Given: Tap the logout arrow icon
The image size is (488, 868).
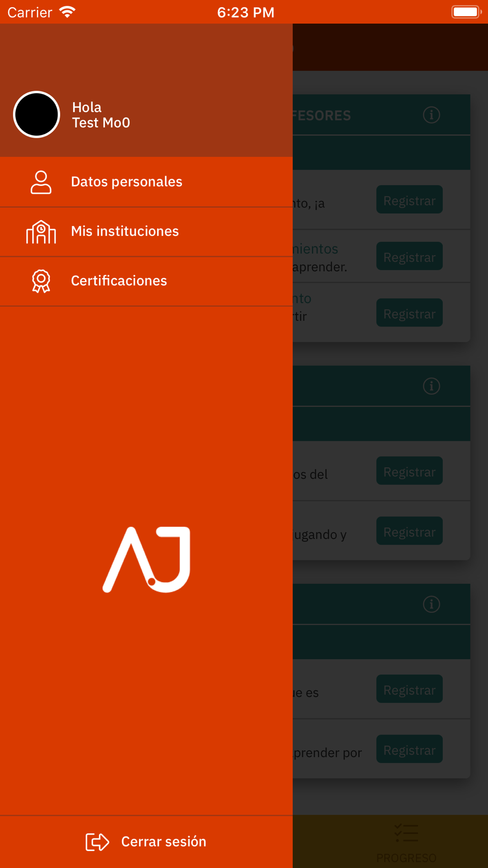Looking at the screenshot, I should click(x=97, y=842).
